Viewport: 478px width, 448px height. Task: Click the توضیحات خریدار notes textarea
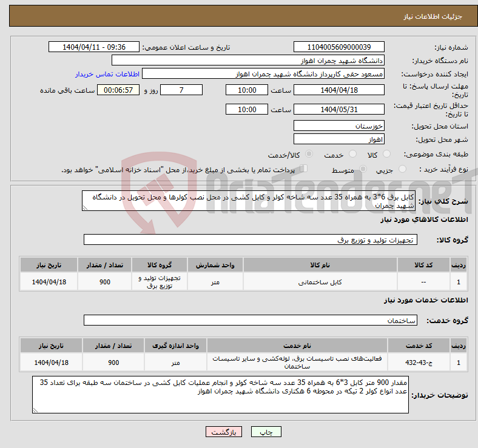tap(220, 395)
